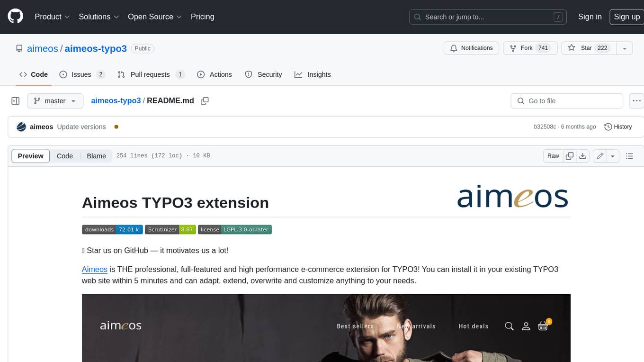The width and height of the screenshot is (644, 362).
Task: Click Best sellers in the demo screenshot
Action: 355,326
